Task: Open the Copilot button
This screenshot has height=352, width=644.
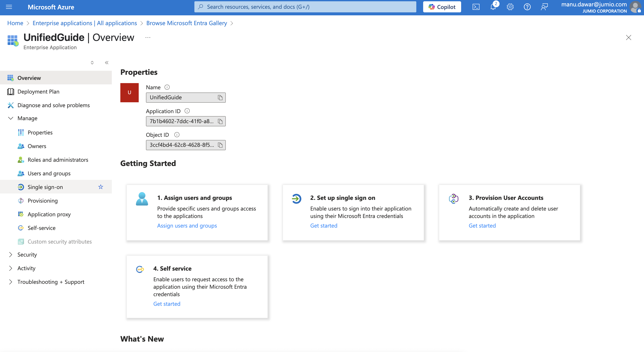Action: click(442, 7)
